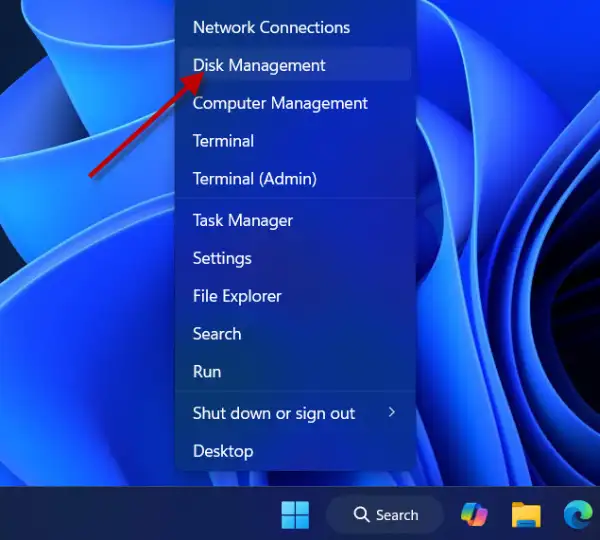600x540 pixels.
Task: Launch Terminal from the power menu
Action: tap(295, 141)
